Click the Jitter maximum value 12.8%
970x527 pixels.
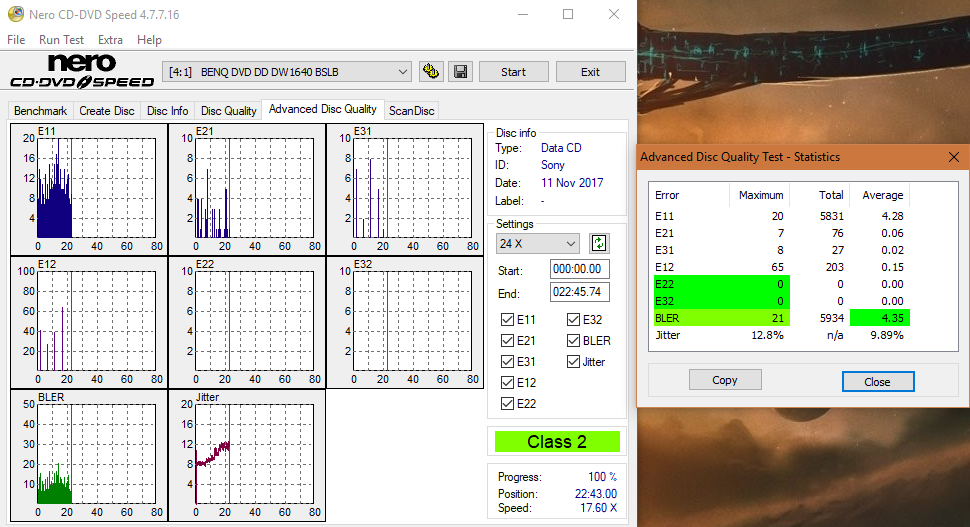click(767, 335)
